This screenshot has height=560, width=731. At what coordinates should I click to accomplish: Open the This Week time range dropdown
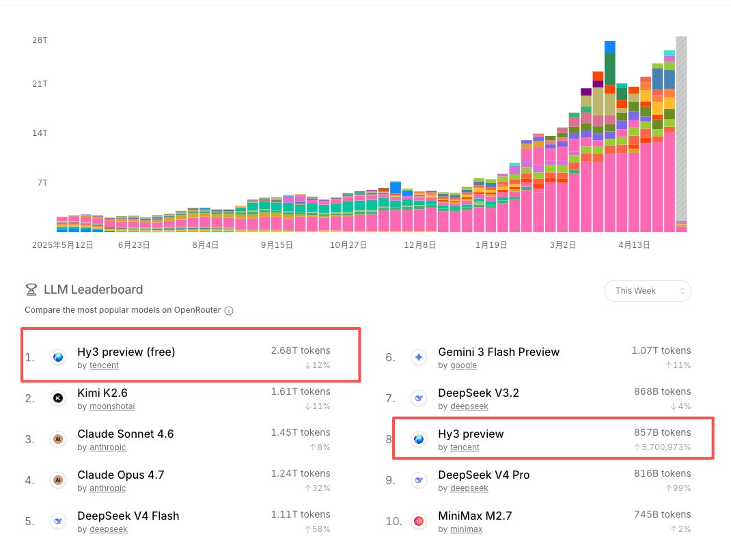tap(647, 291)
